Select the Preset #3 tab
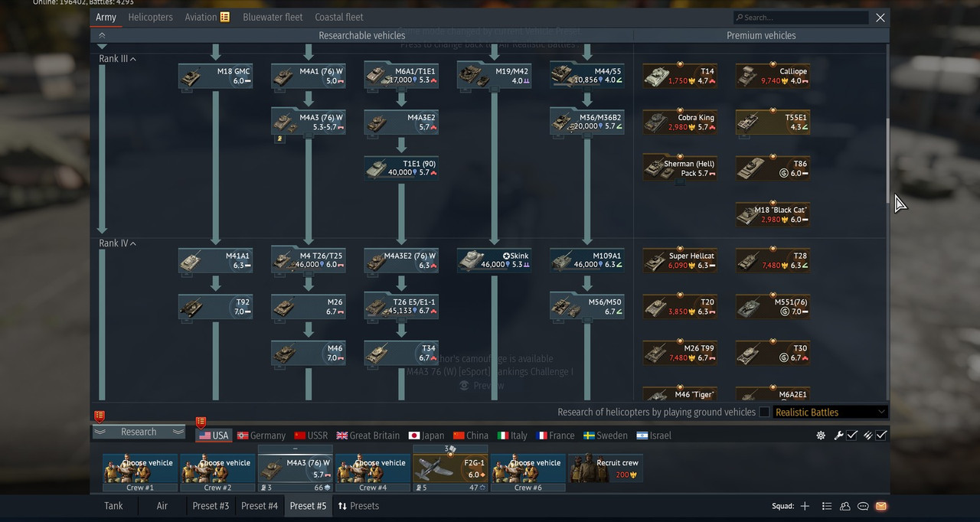Image resolution: width=980 pixels, height=522 pixels. pos(211,506)
